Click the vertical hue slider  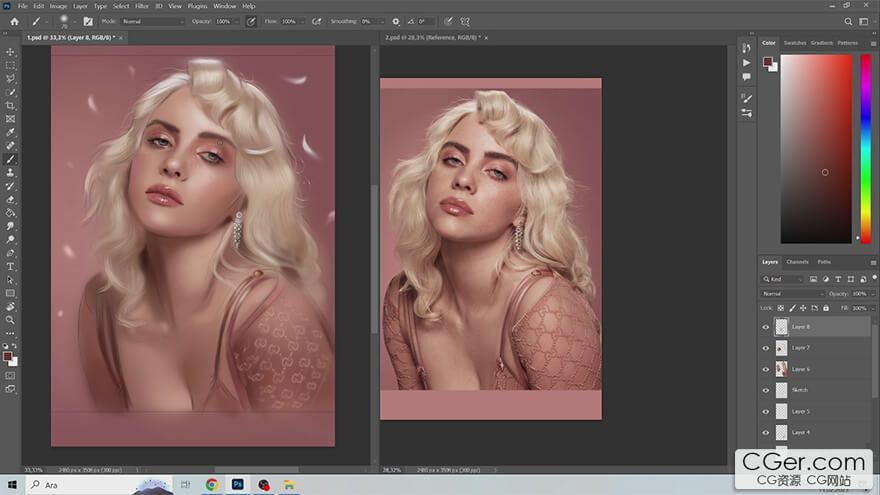[866, 149]
